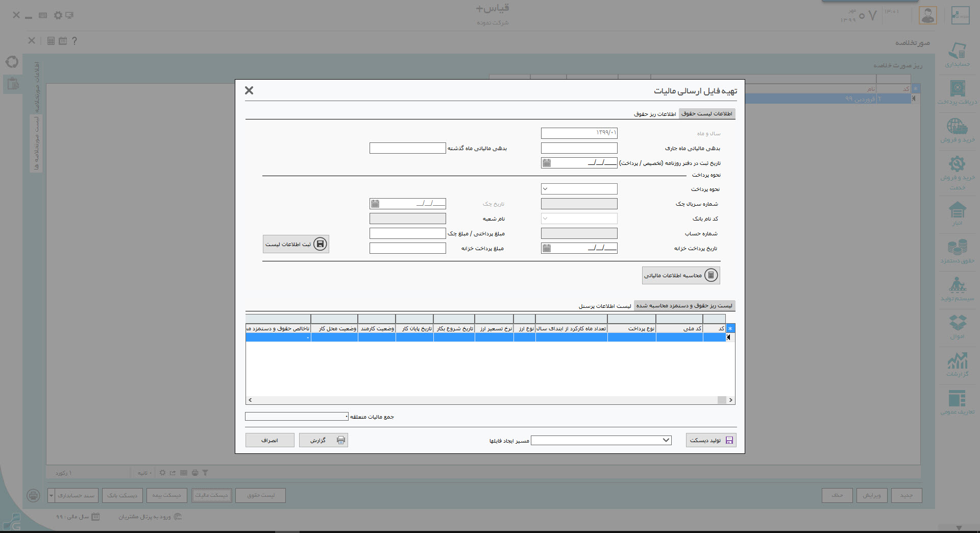Select vertical tab لیست صورتخلاصه ها
This screenshot has width=980, height=533.
pyautogui.click(x=37, y=144)
